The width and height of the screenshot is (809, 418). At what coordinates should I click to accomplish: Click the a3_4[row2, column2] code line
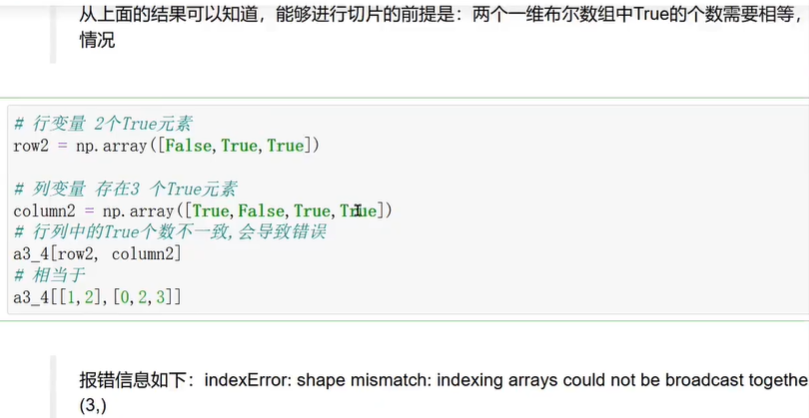tap(97, 255)
